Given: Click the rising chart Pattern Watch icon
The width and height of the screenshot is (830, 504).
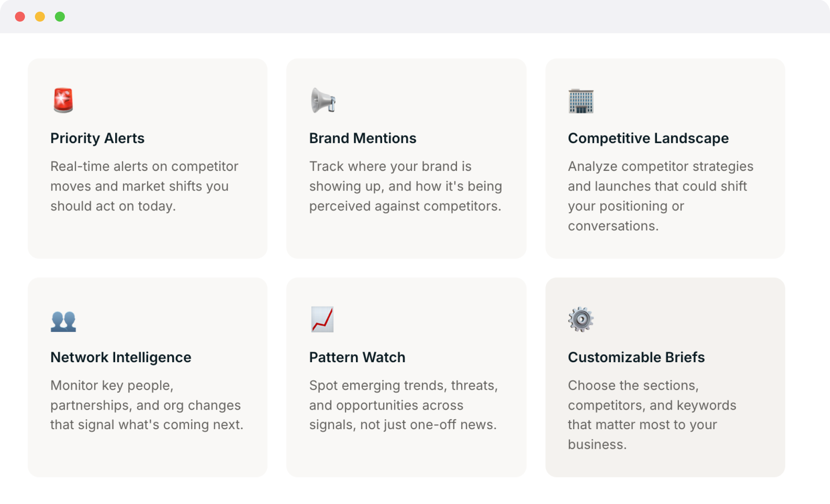Looking at the screenshot, I should [x=322, y=319].
